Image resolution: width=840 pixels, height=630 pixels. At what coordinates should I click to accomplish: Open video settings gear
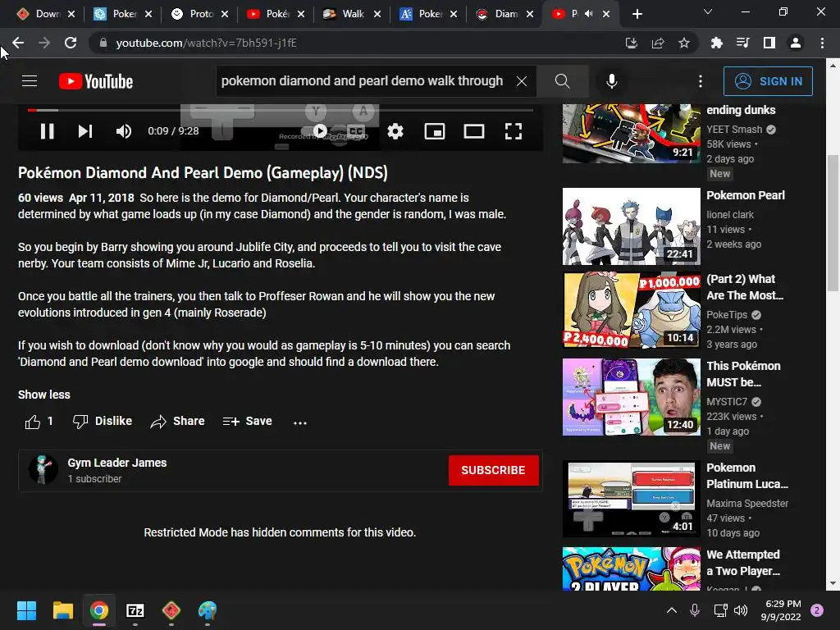(395, 131)
